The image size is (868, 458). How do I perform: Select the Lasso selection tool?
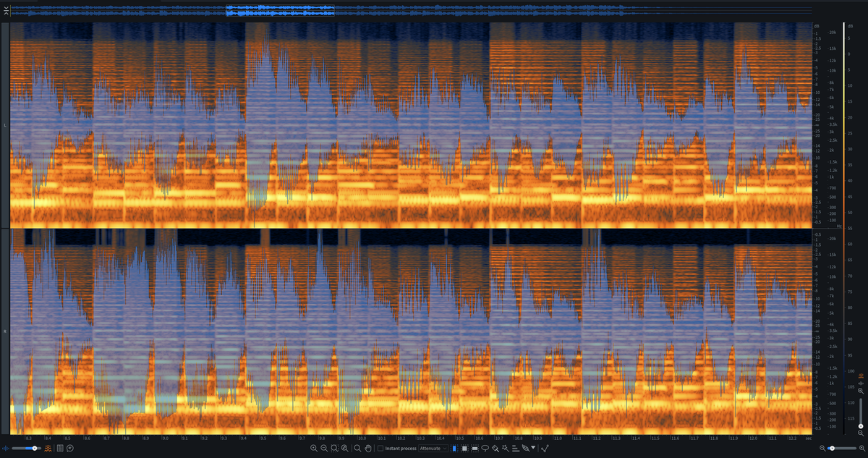coord(485,448)
